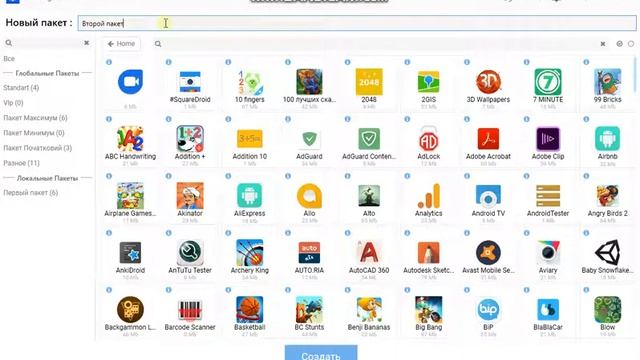
Task: Select the BiP messenger icon
Action: coord(488,309)
